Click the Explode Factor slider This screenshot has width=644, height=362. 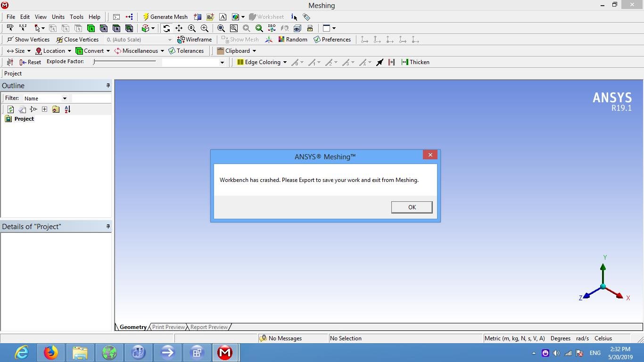[x=125, y=62]
